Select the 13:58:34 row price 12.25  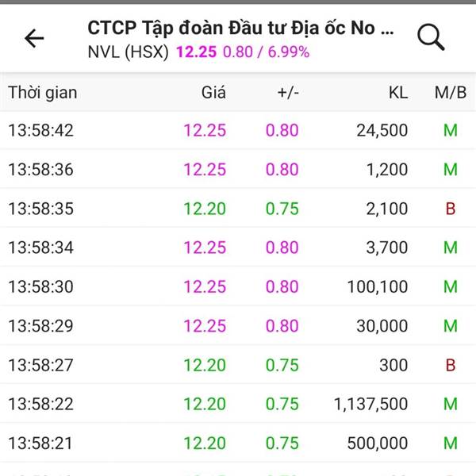click(205, 248)
